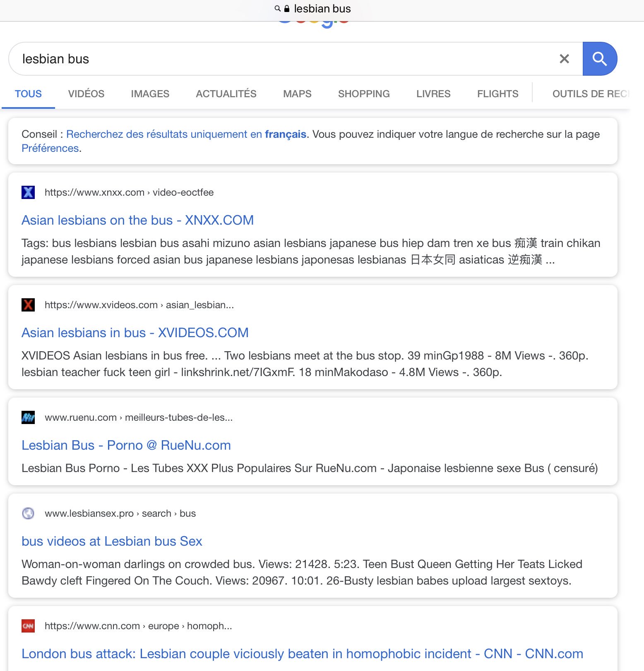Open the RueNu.com result title link
Viewport: 644px width, 671px height.
(x=126, y=445)
